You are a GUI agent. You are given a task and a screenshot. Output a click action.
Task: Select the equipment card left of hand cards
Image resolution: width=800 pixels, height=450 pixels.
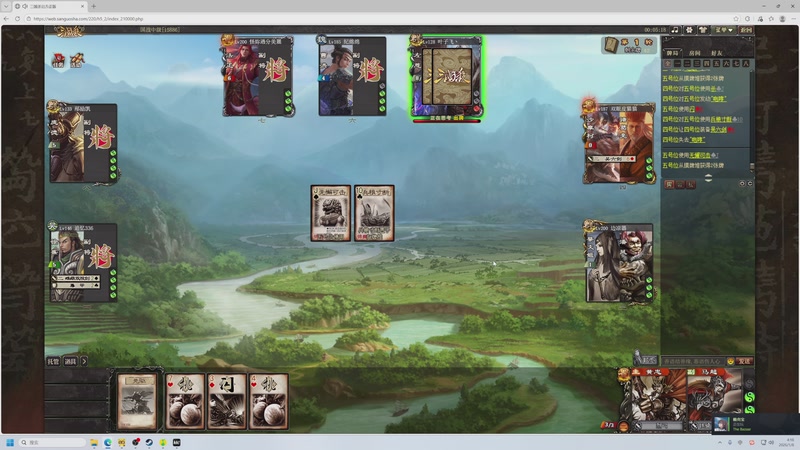[x=137, y=402]
